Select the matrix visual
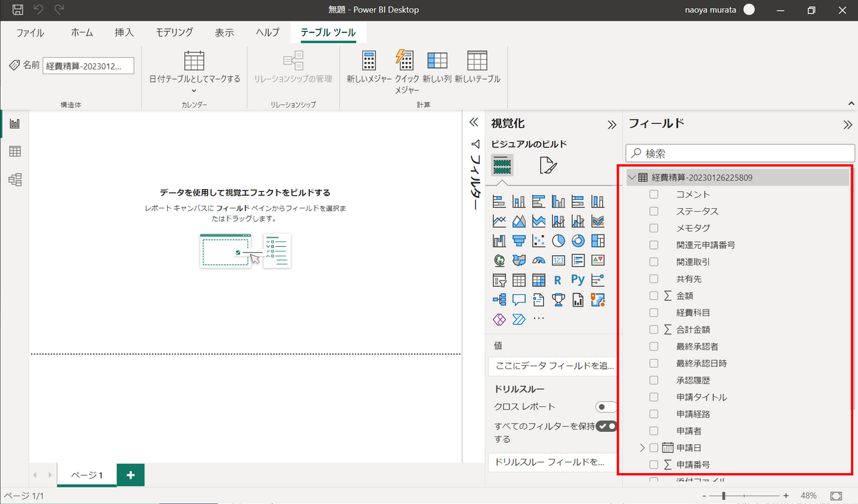858x504 pixels. [539, 280]
